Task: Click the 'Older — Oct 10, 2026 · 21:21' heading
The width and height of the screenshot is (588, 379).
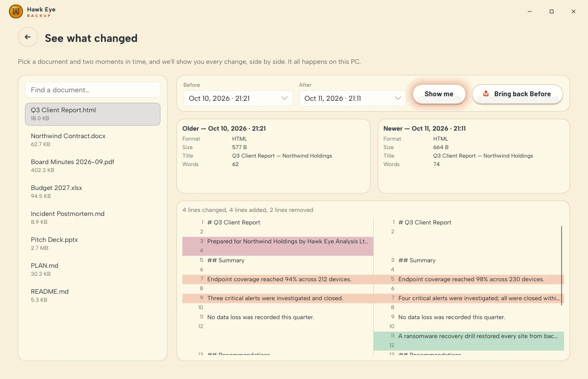Action: click(x=224, y=128)
